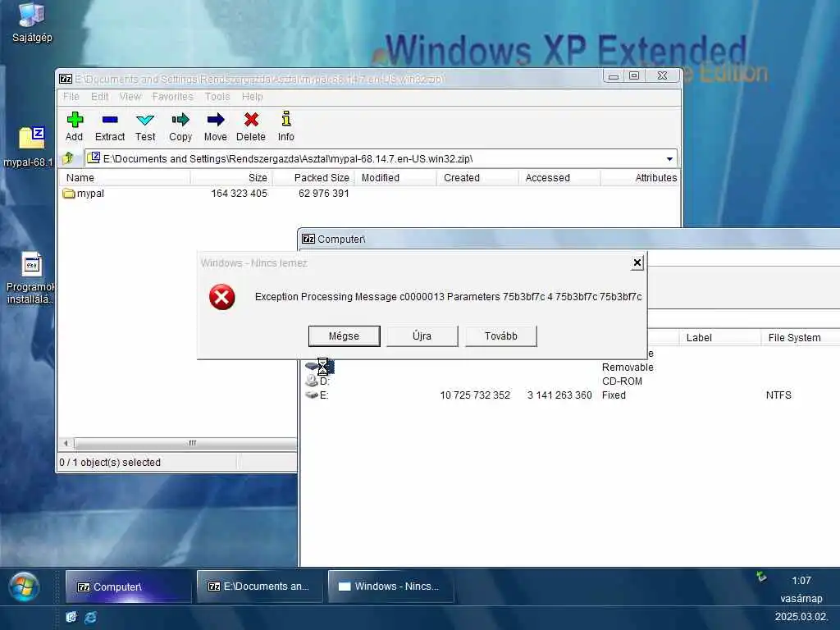Image resolution: width=840 pixels, height=630 pixels.
Task: Switch to Computer\ taskbar button
Action: 128,587
